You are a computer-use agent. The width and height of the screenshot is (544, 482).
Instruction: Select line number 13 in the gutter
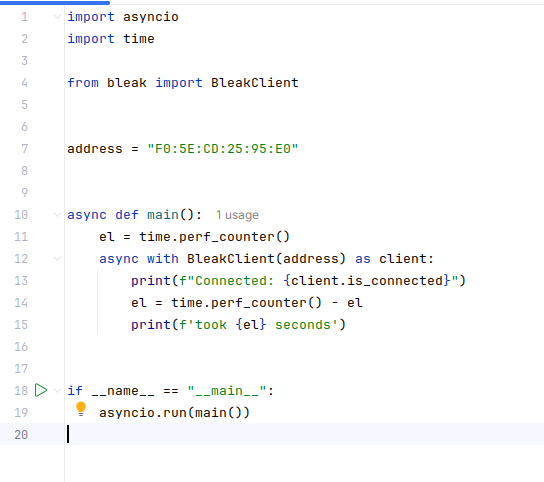[21, 281]
